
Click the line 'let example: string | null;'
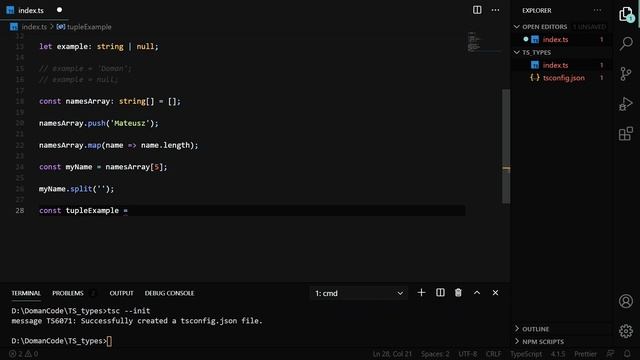98,47
